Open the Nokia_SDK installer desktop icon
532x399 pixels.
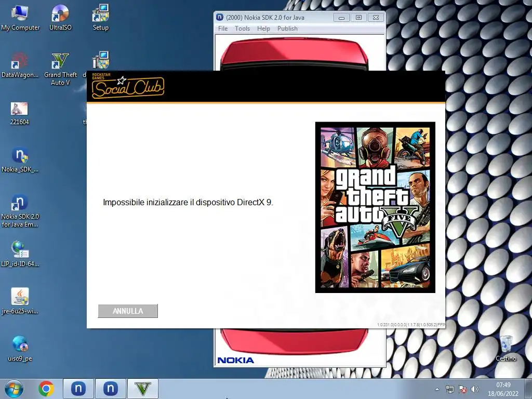pos(20,160)
